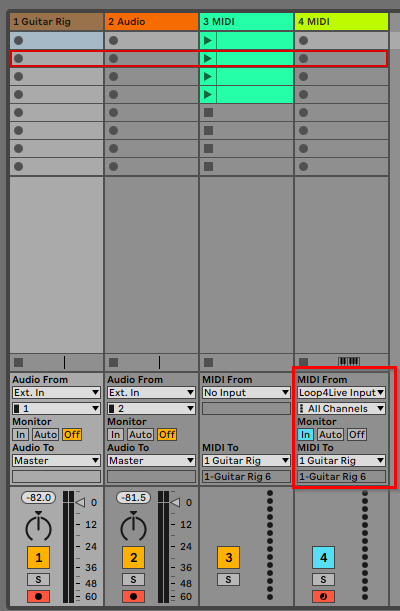Arm track 4 MIDI record button
Image resolution: width=400 pixels, height=611 pixels.
click(323, 596)
